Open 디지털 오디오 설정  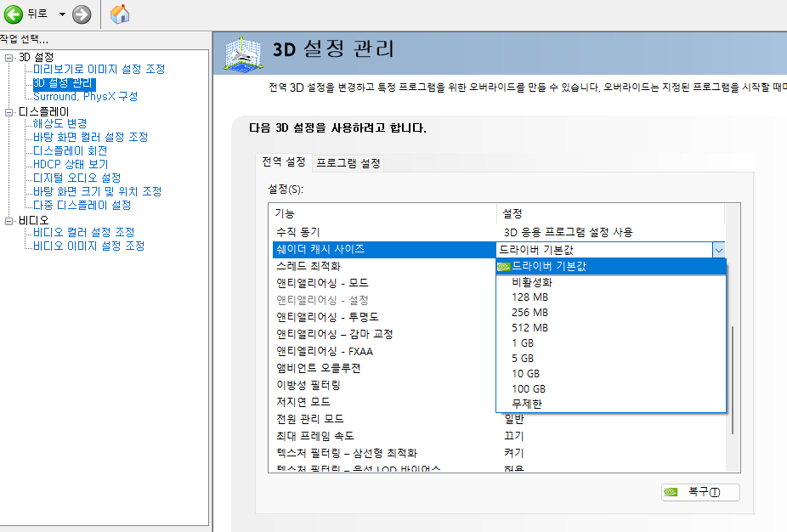[x=76, y=178]
